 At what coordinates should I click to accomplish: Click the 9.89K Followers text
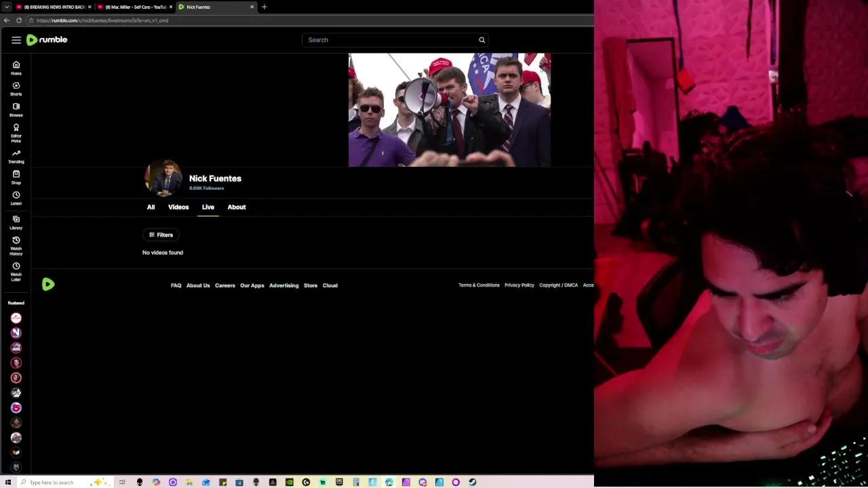(x=206, y=188)
